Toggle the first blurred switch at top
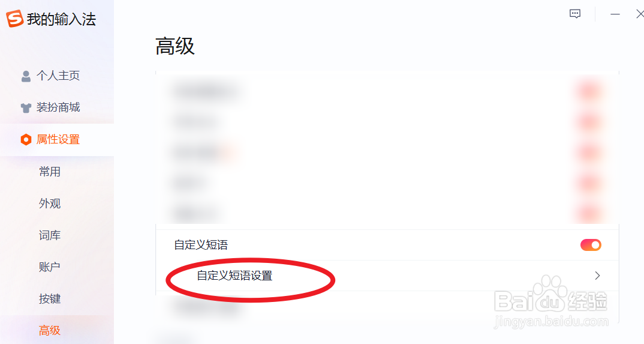644x344 pixels. pyautogui.click(x=589, y=91)
